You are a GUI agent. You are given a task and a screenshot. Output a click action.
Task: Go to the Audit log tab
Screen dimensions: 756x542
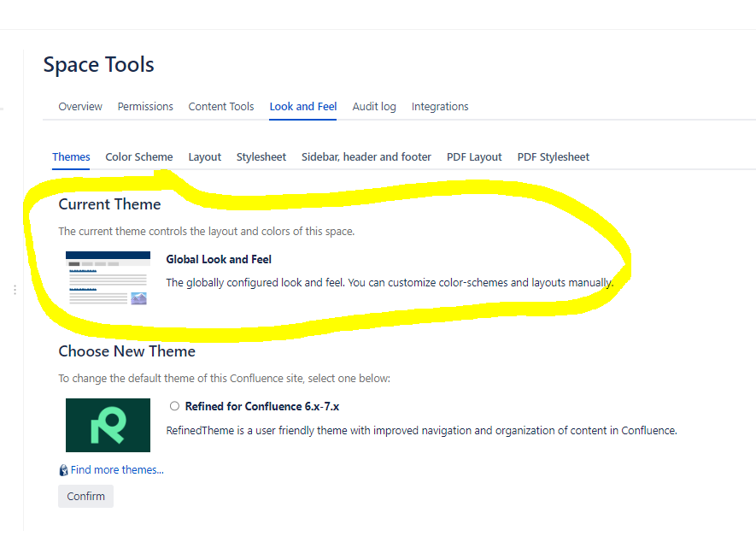click(374, 107)
